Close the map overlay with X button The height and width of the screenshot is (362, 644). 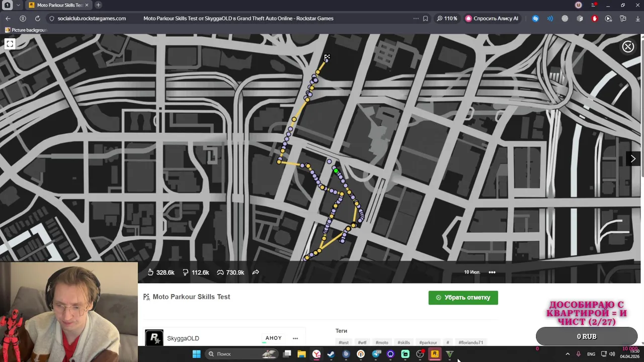pyautogui.click(x=628, y=47)
